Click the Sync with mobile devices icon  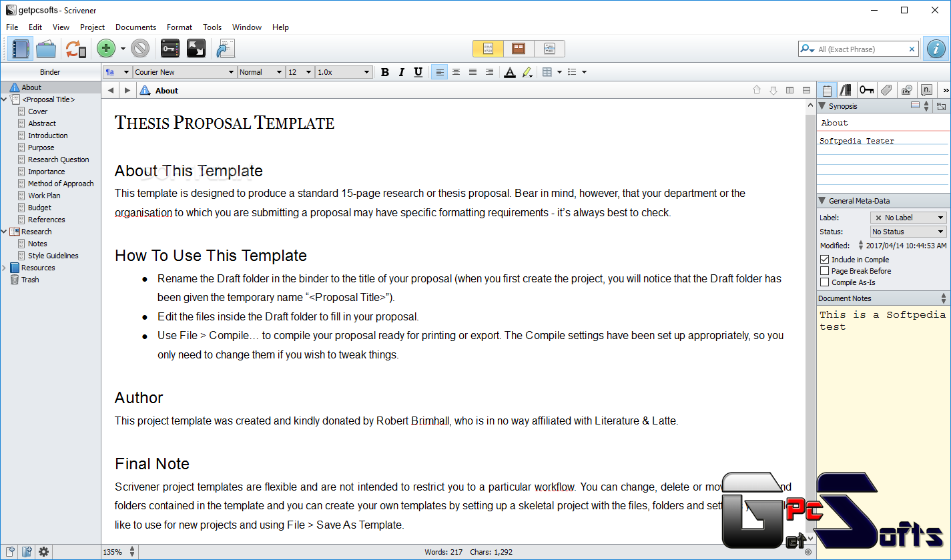(x=75, y=49)
